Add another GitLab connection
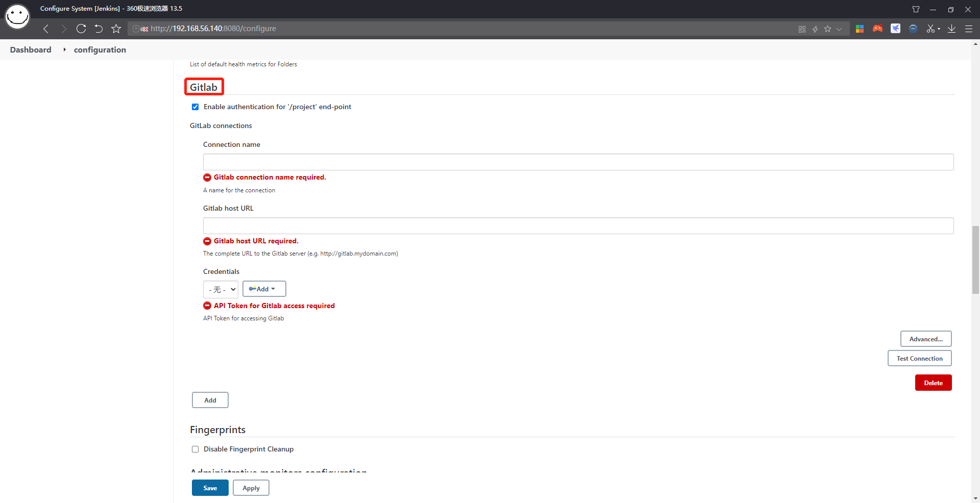The image size is (980, 503). 210,400
